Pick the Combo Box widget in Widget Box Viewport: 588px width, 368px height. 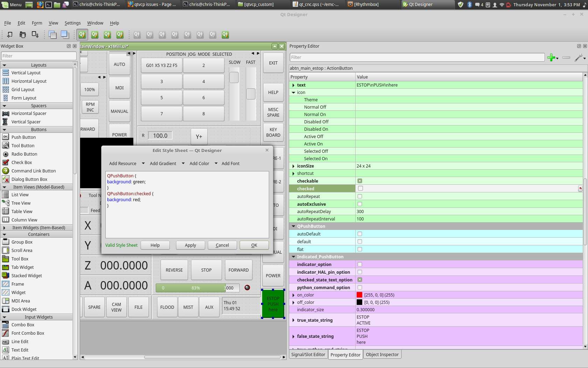pyautogui.click(x=23, y=325)
